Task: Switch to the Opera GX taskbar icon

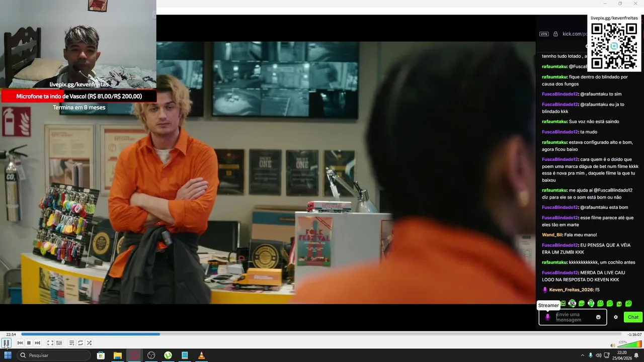Action: pyautogui.click(x=134, y=355)
